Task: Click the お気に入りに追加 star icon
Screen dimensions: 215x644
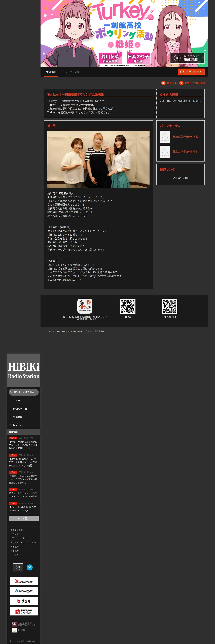Action: pyautogui.click(x=181, y=83)
